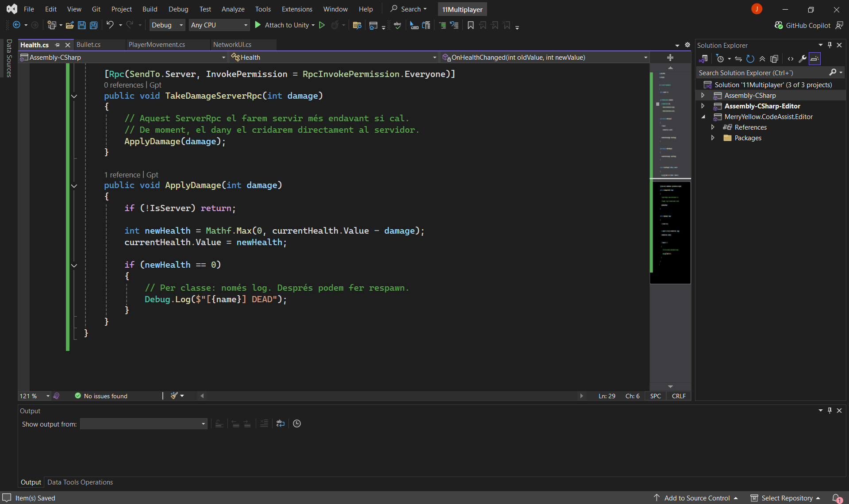Image resolution: width=849 pixels, height=504 pixels.
Task: Toggle bookmark on the current line
Action: point(471,25)
